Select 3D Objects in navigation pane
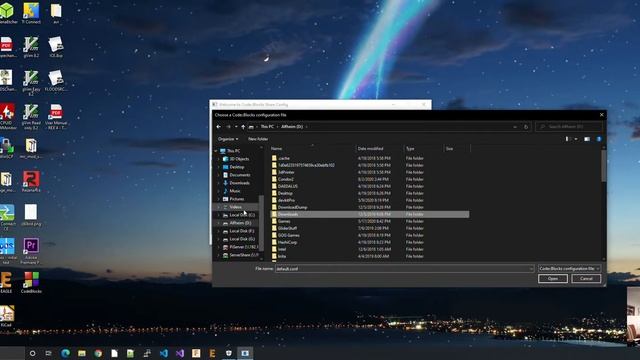Viewport: 640px width, 360px height. (239, 159)
